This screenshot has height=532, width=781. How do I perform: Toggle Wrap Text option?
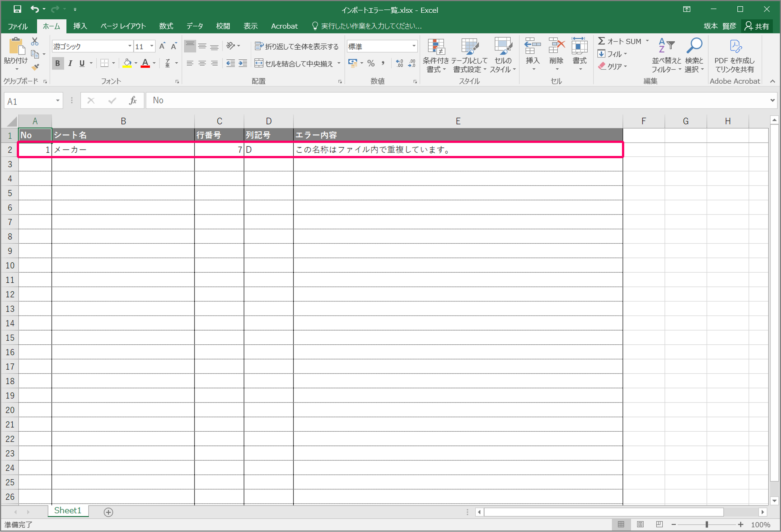tap(297, 46)
